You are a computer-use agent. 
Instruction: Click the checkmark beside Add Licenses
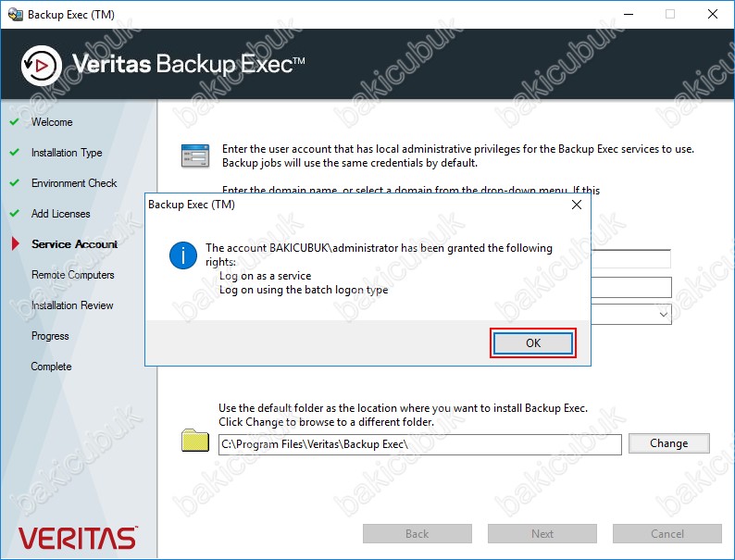click(x=14, y=214)
